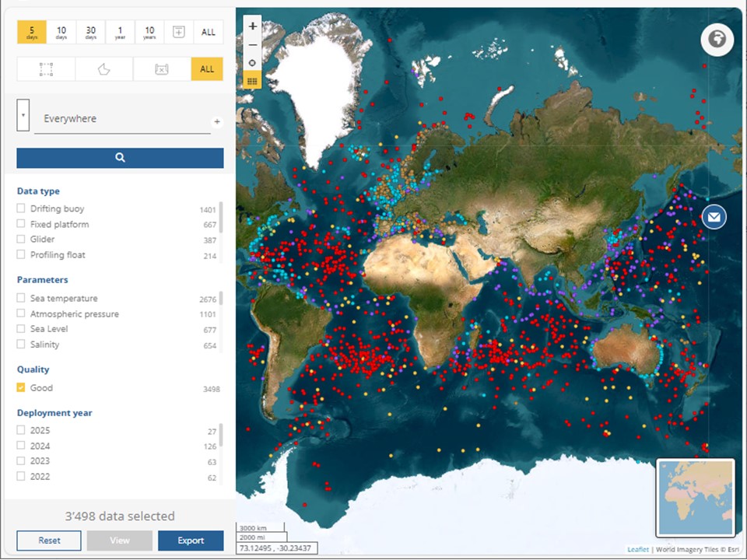Open the custom date range calendar icon
The height and width of the screenshot is (560, 747).
pyautogui.click(x=179, y=33)
